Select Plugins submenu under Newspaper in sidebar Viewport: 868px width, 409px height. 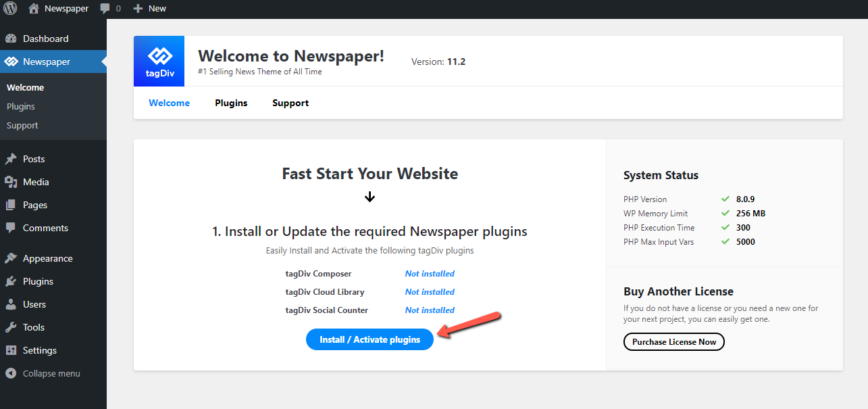point(21,106)
